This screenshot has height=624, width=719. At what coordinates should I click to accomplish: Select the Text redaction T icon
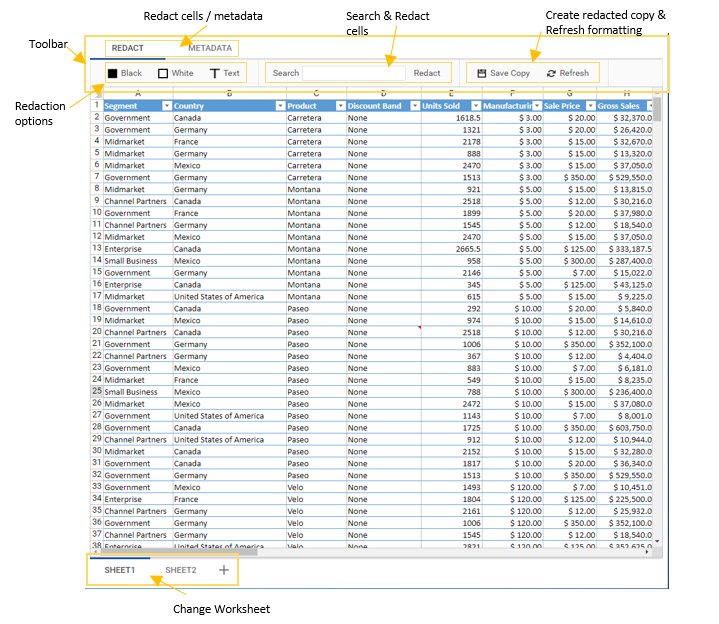pyautogui.click(x=214, y=73)
